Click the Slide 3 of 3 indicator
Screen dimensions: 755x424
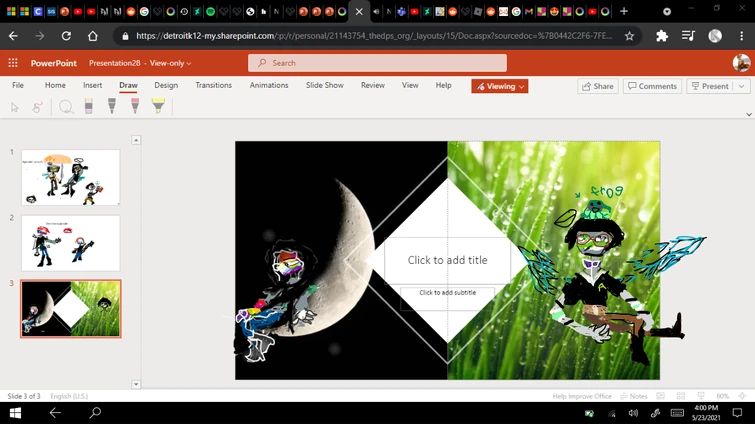coord(24,396)
